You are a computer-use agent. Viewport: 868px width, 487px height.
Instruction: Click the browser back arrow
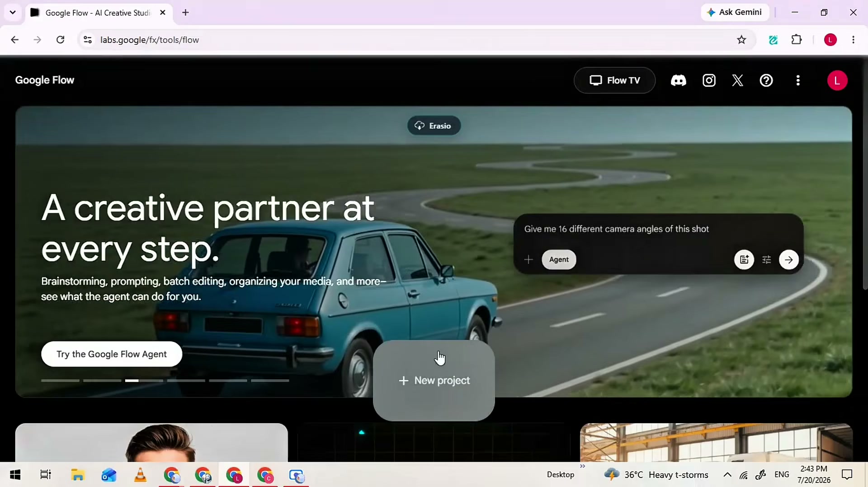pos(14,40)
